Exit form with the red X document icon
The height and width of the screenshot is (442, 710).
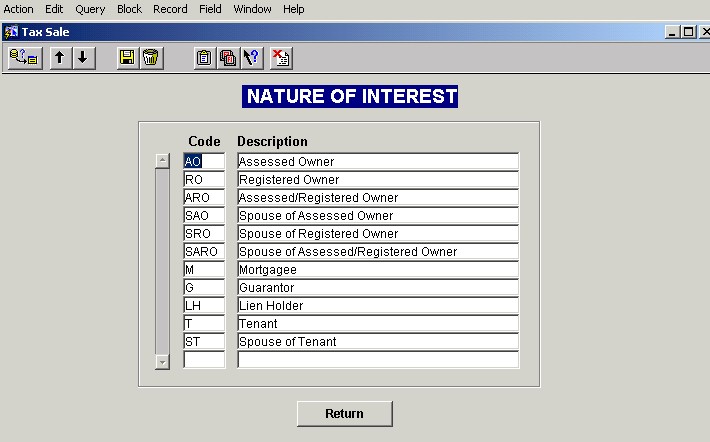tap(281, 58)
